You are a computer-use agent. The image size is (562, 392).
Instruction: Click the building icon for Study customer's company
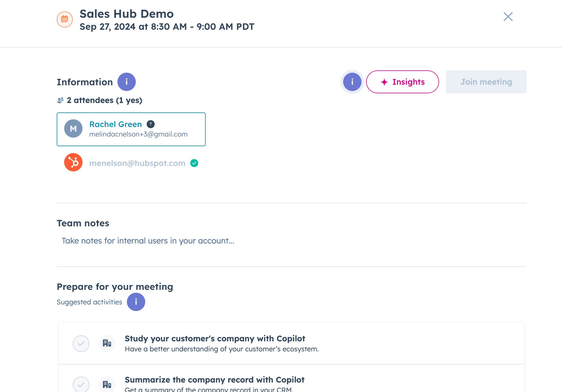(x=107, y=343)
